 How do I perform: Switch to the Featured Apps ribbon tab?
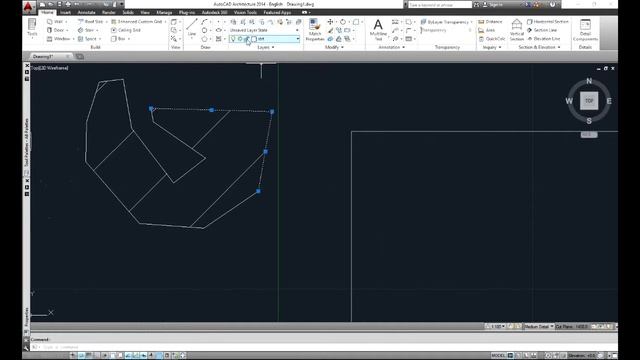[277, 13]
